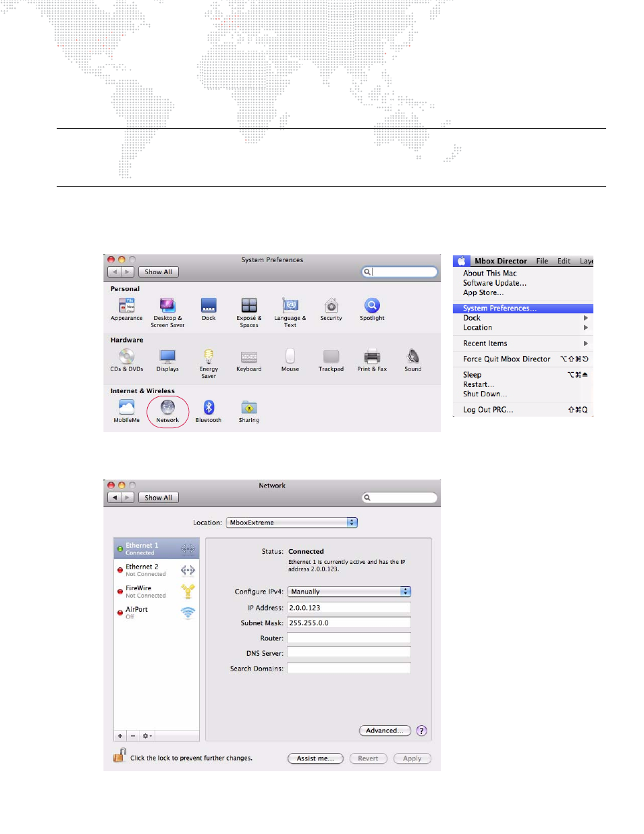Open Desktop & Screen Saver preferences

(x=167, y=312)
